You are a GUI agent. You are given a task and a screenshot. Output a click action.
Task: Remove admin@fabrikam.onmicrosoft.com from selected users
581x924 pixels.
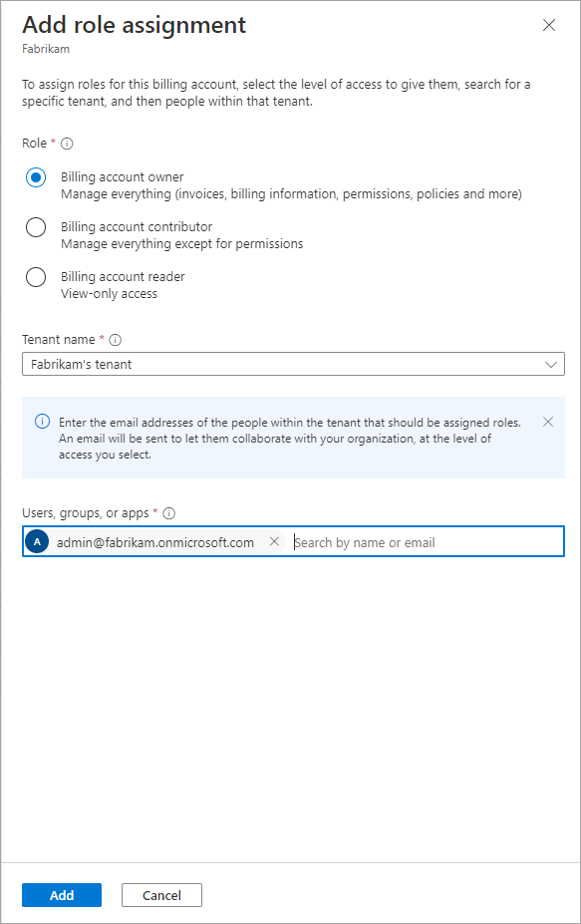(274, 541)
